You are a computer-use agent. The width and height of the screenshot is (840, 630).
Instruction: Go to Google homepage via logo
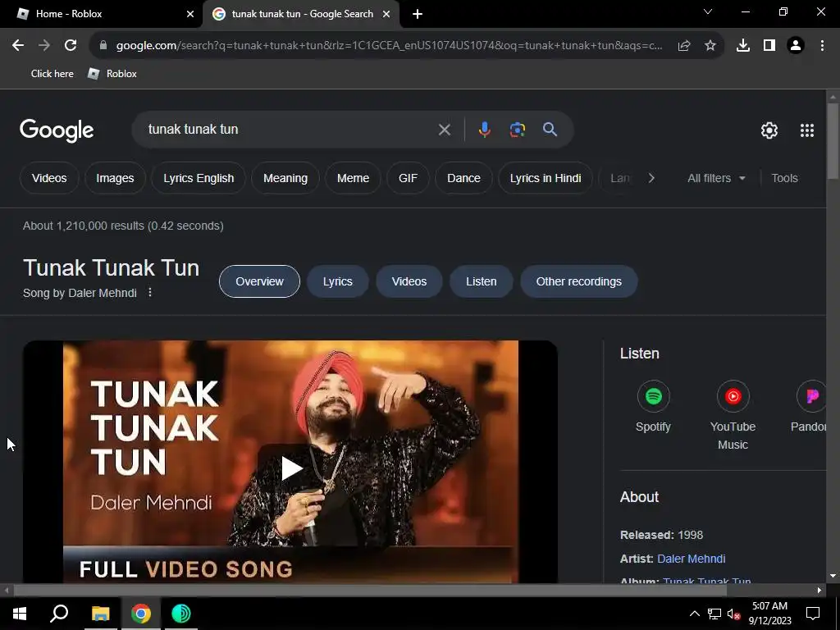click(x=57, y=130)
